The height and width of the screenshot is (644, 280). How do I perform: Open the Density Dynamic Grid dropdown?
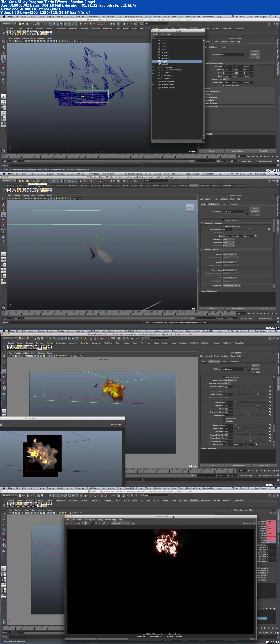230,254
